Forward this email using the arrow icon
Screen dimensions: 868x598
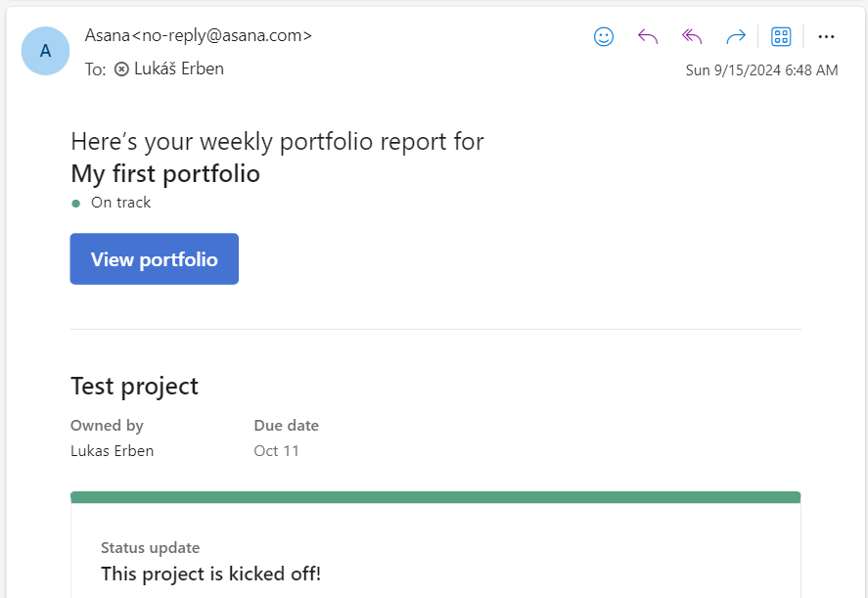(735, 36)
